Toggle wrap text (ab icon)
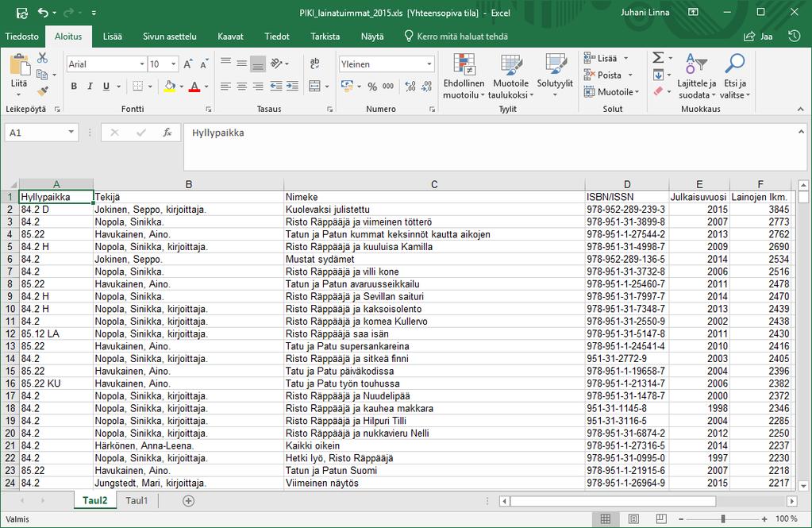The image size is (812, 528). (x=314, y=64)
